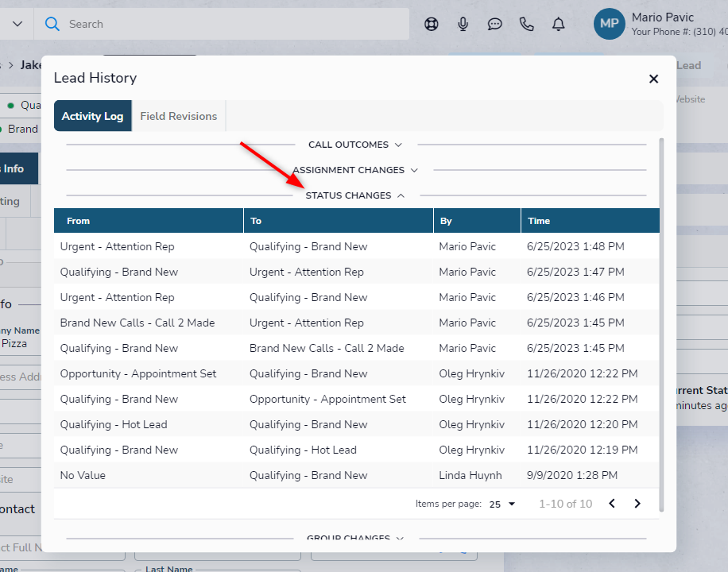
Task: Collapse the Status Changes section
Action: pos(355,195)
